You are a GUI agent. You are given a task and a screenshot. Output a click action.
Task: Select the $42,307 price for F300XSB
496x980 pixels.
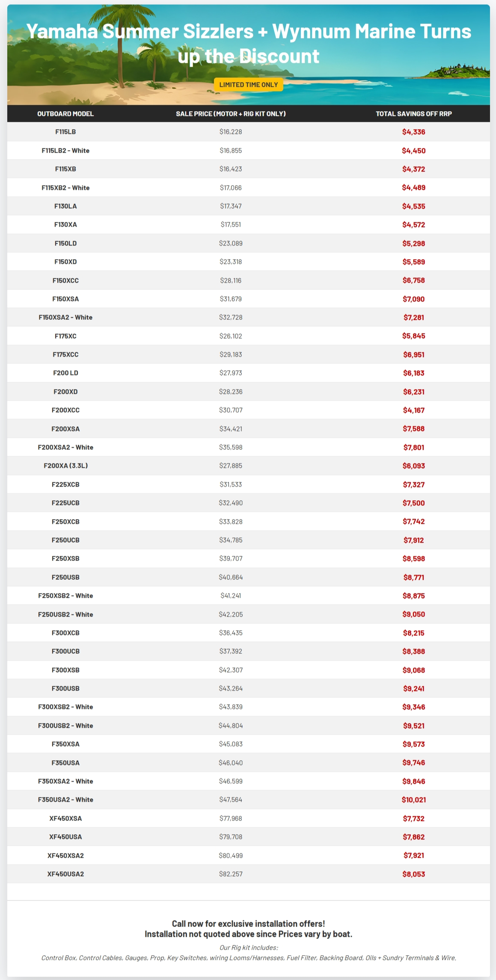(x=231, y=670)
